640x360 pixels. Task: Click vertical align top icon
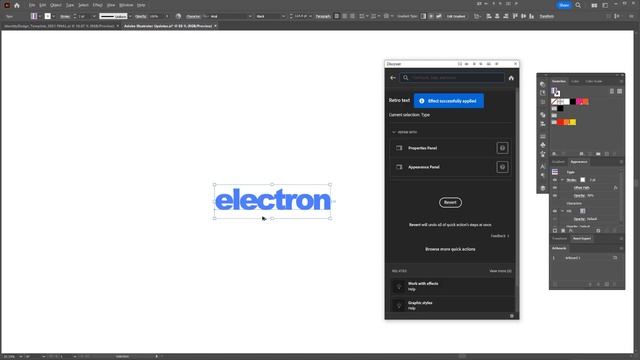coord(515,16)
